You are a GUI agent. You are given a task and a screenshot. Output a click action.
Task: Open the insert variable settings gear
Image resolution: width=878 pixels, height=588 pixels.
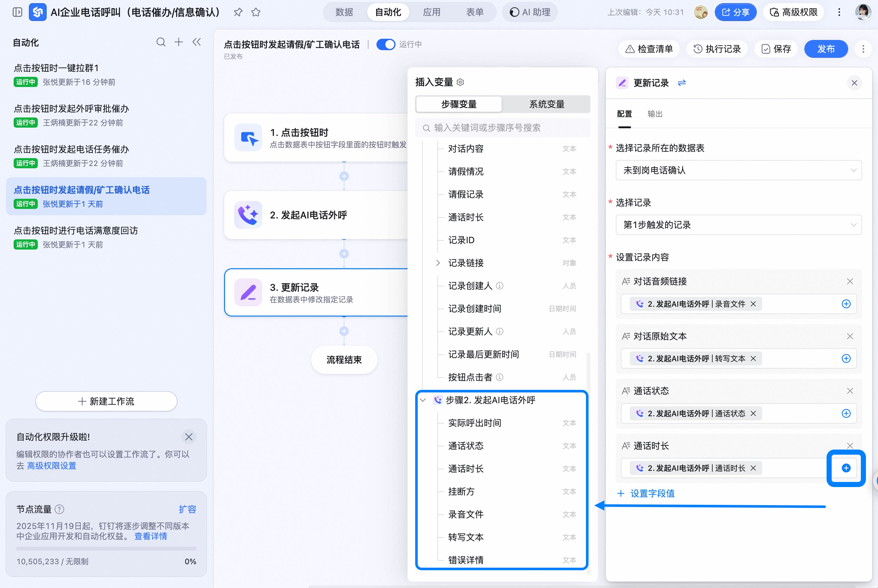460,82
